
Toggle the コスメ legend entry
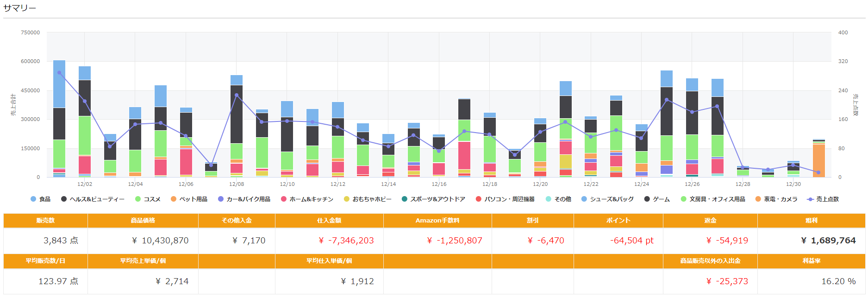click(148, 199)
